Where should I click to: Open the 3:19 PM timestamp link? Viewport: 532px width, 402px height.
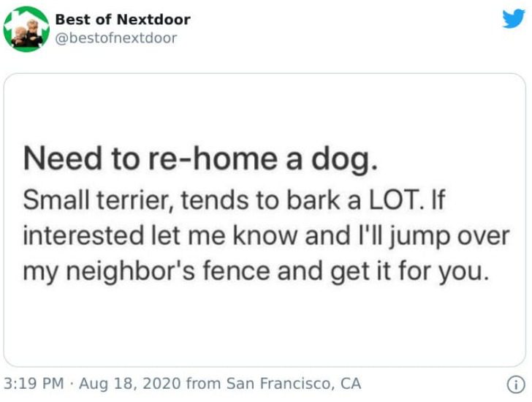coord(34,383)
